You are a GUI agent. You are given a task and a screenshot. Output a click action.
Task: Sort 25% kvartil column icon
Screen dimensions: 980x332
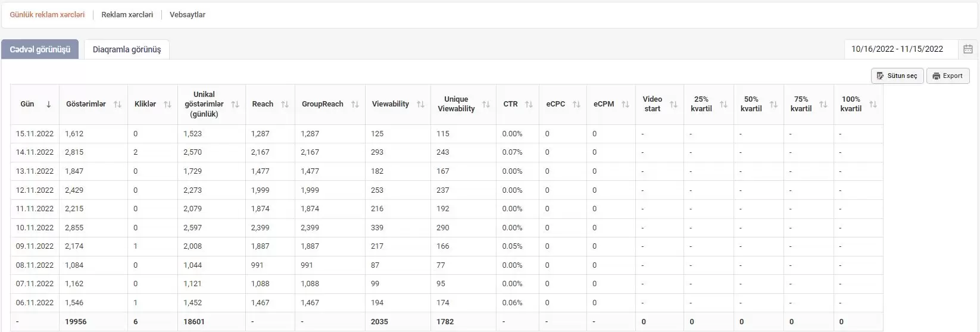point(723,104)
